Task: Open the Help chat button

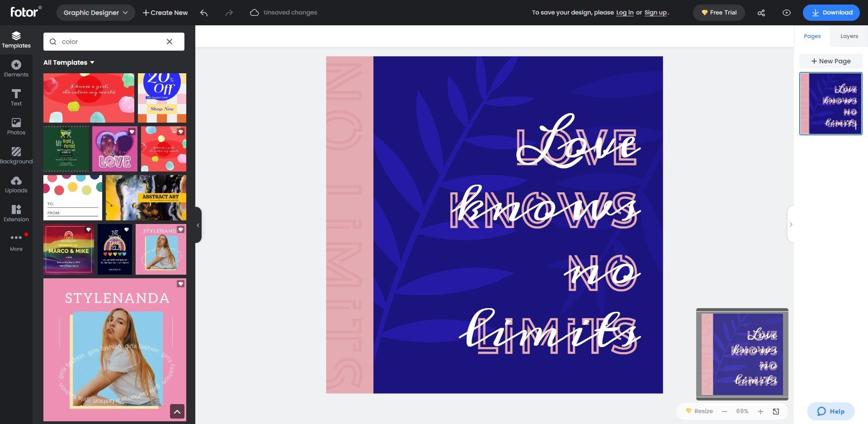Action: (x=830, y=411)
